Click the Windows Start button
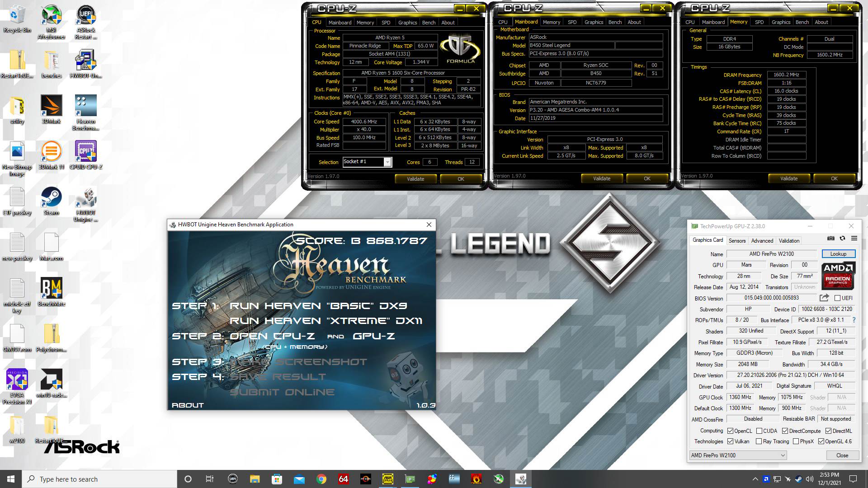 pyautogui.click(x=11, y=479)
